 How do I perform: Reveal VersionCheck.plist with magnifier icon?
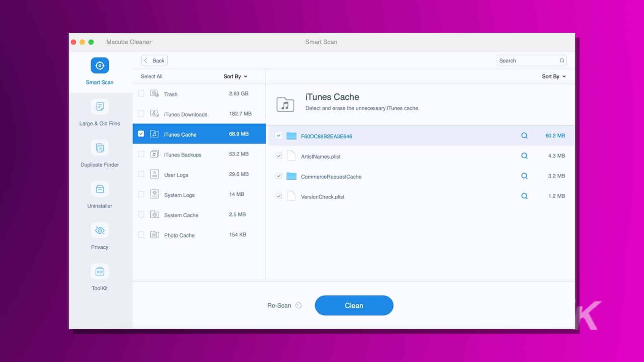pos(525,196)
